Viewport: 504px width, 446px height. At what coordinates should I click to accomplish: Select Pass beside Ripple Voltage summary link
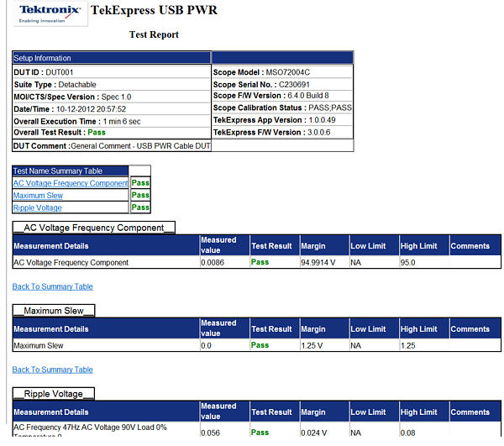pyautogui.click(x=140, y=207)
